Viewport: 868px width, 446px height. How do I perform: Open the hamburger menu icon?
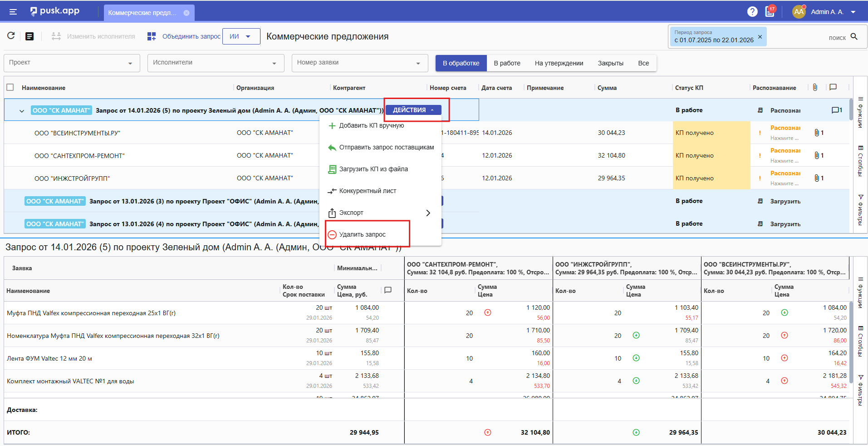pyautogui.click(x=13, y=12)
